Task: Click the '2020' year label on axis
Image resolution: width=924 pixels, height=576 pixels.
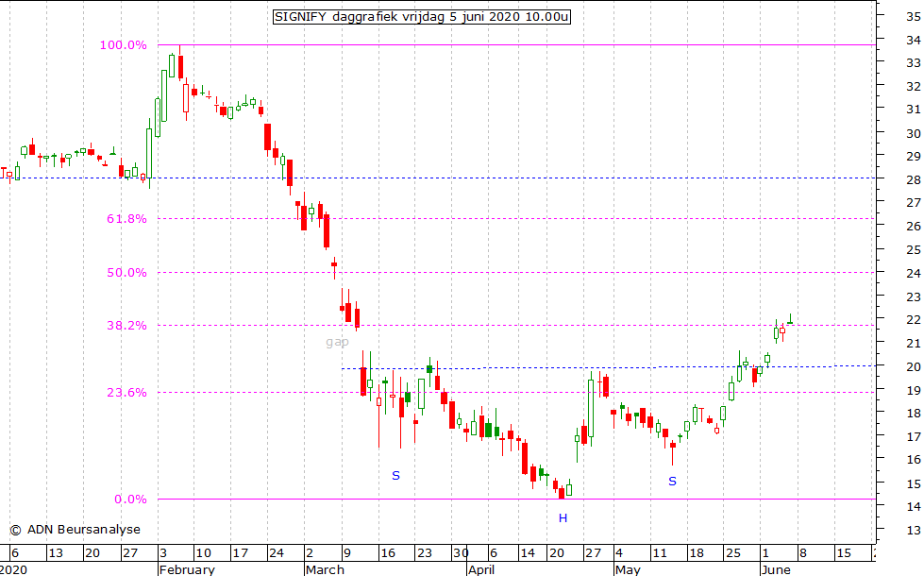Action: pyautogui.click(x=13, y=569)
